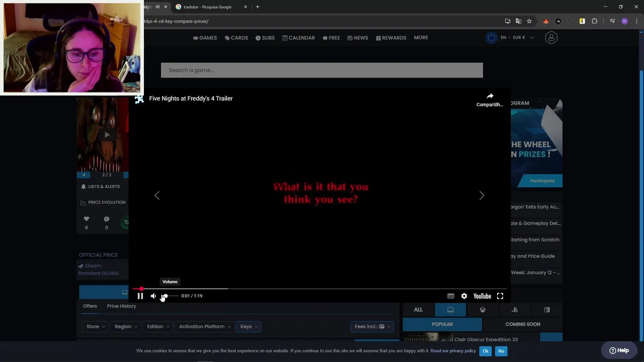Open the Activation Platform dropdown

[205, 327]
